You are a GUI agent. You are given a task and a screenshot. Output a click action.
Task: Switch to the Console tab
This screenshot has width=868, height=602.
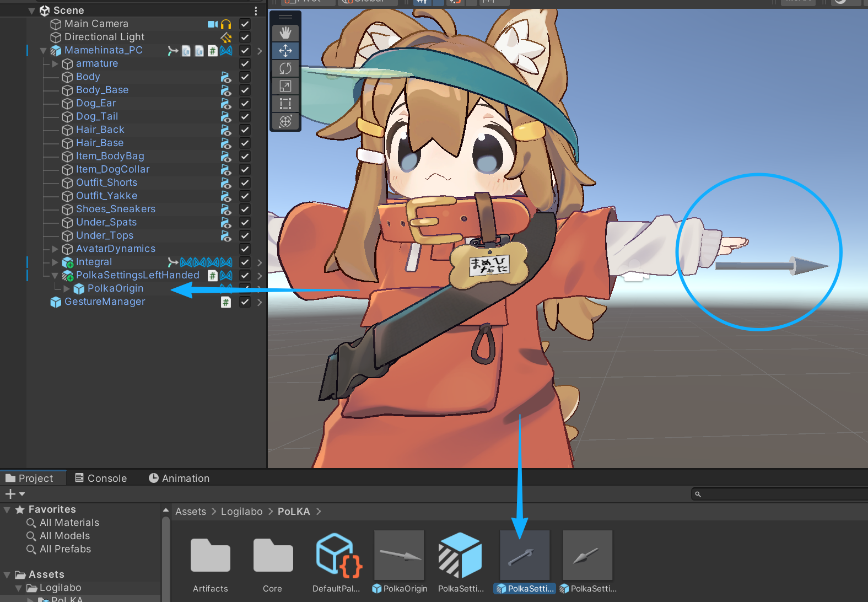click(x=101, y=478)
